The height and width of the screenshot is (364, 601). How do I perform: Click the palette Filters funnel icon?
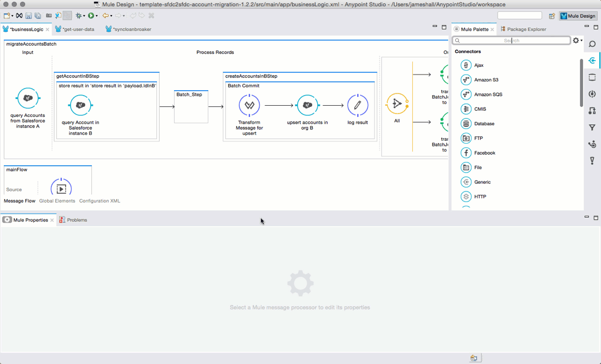(592, 127)
